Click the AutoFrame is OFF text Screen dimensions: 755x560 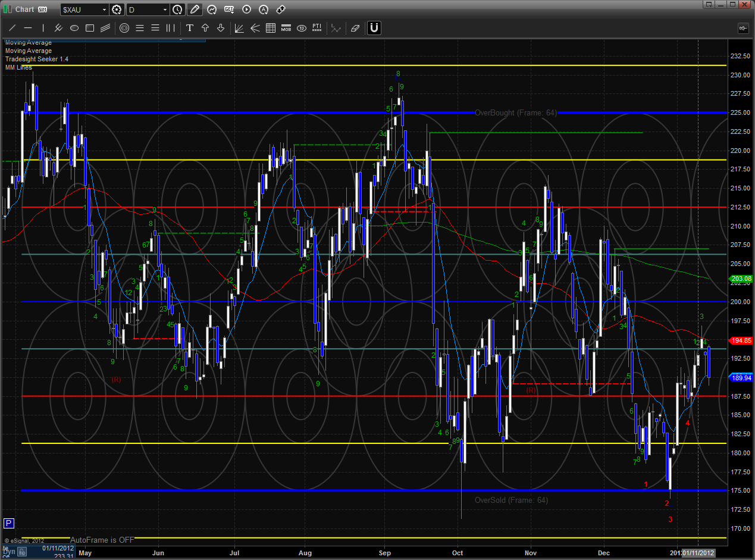click(x=102, y=540)
